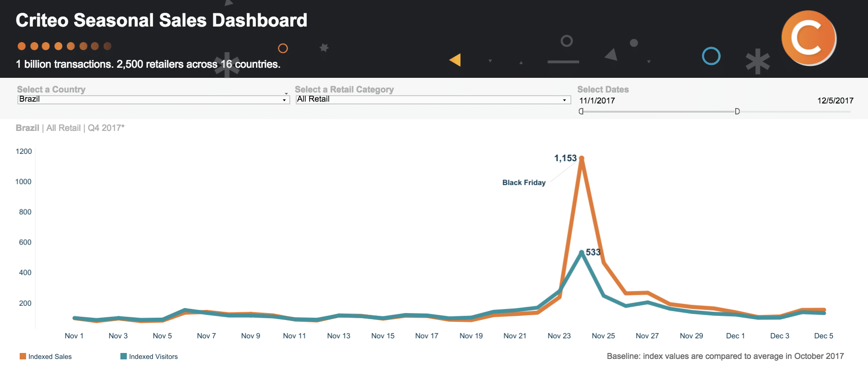The width and height of the screenshot is (868, 369).
Task: Select the Indexed Visitors legend label
Action: pos(153,357)
